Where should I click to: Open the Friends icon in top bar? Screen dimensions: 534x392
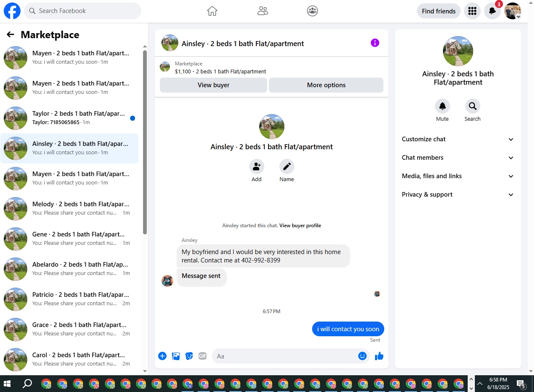tap(263, 11)
